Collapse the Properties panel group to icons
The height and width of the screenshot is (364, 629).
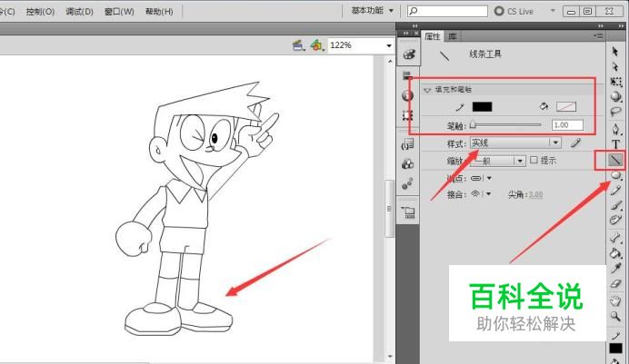point(600,26)
